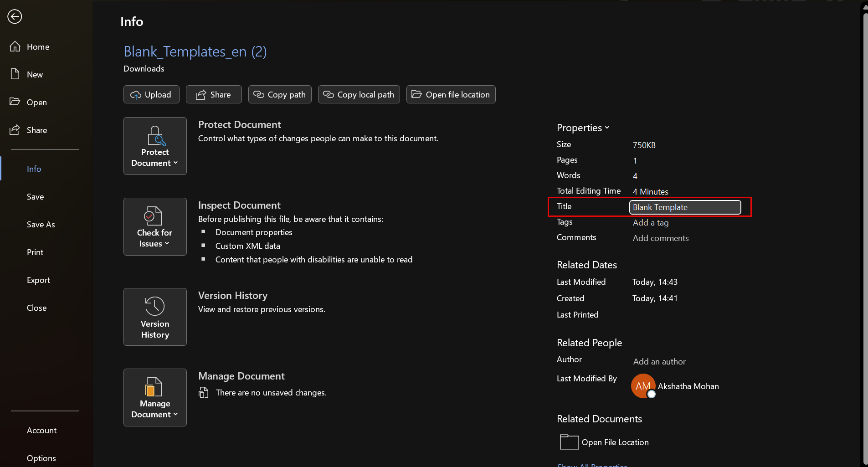
Task: Click the Add a tag field
Action: click(650, 223)
